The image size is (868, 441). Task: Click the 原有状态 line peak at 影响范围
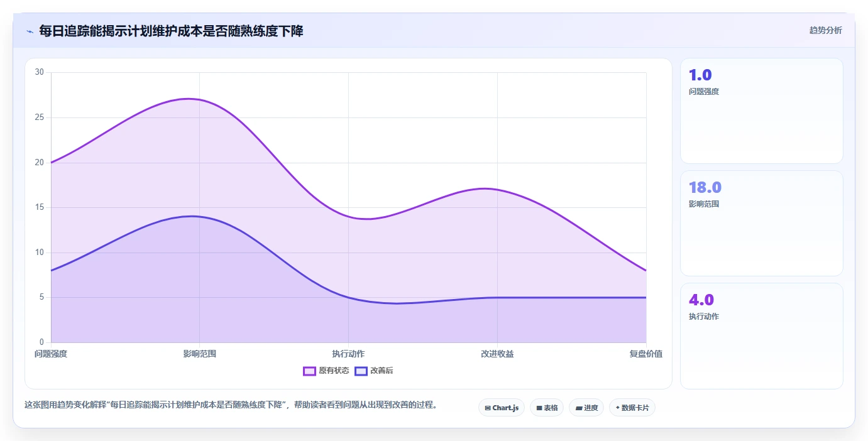pos(200,99)
